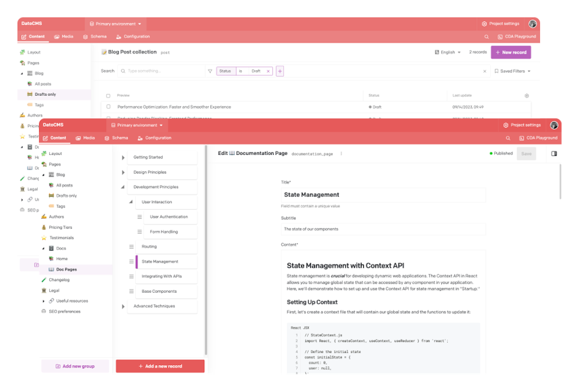
Task: Click the Add a new record button
Action: point(160,366)
